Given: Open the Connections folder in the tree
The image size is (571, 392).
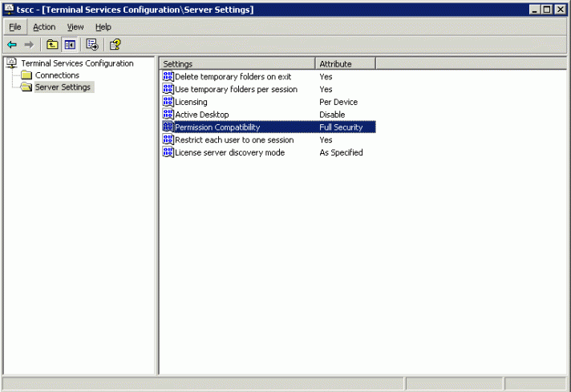Looking at the screenshot, I should (x=57, y=75).
